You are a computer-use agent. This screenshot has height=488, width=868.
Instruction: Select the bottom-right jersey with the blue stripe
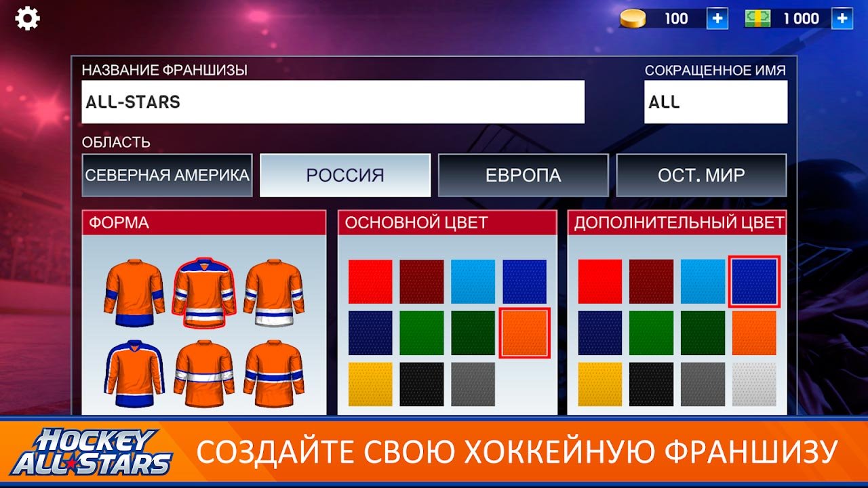click(x=273, y=373)
